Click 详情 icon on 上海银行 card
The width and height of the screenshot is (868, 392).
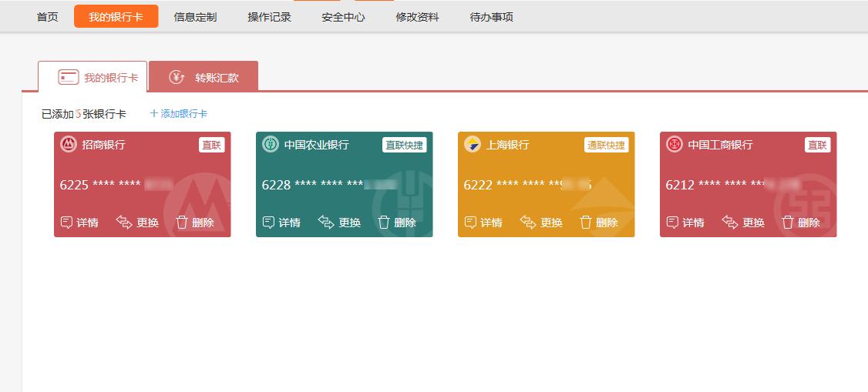pyautogui.click(x=470, y=223)
